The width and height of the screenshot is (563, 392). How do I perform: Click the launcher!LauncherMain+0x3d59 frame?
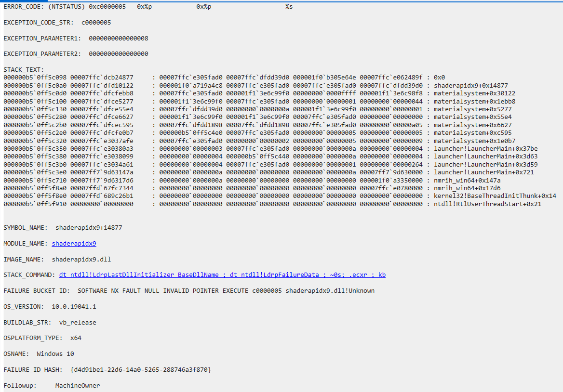(485, 164)
